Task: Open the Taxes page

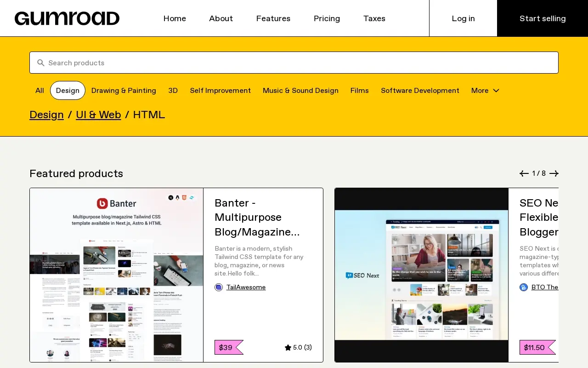Action: pos(374,18)
